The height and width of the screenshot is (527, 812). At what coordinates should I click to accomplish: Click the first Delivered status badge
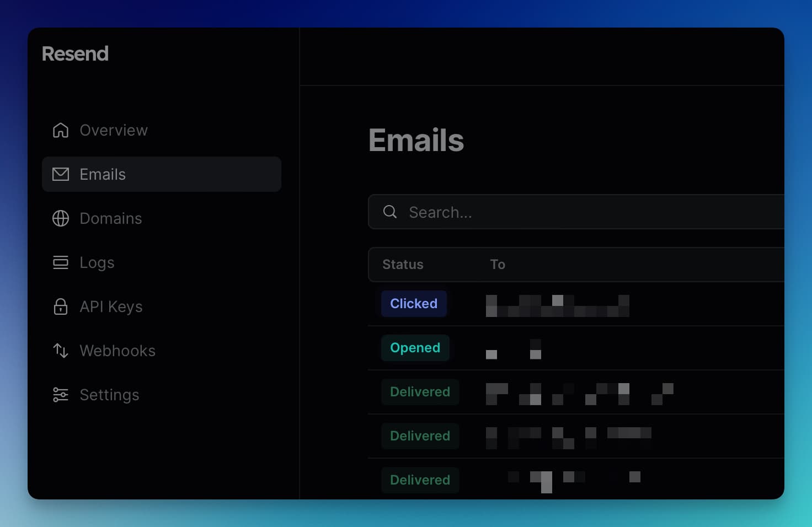(420, 392)
